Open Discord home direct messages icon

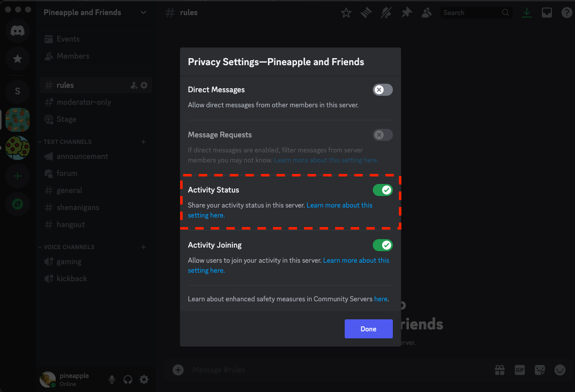click(18, 31)
